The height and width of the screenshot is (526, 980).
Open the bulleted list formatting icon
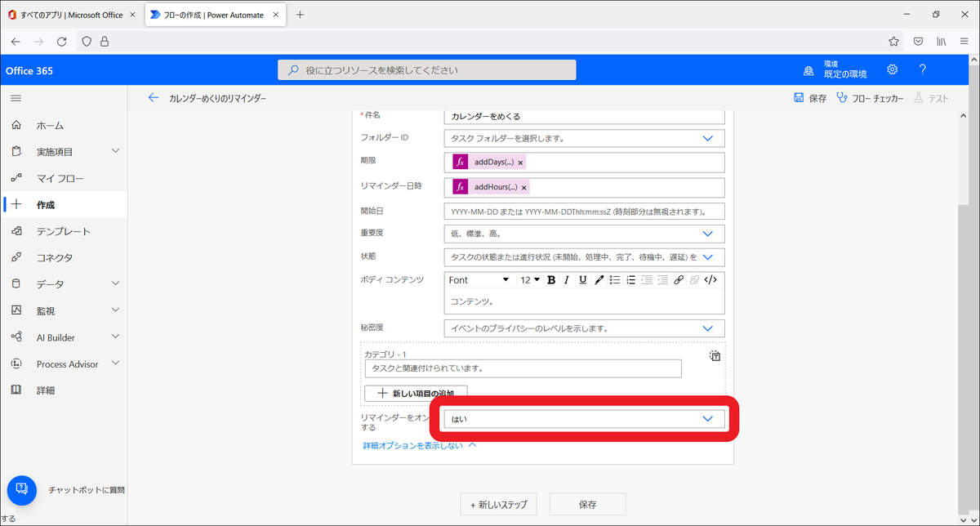615,280
